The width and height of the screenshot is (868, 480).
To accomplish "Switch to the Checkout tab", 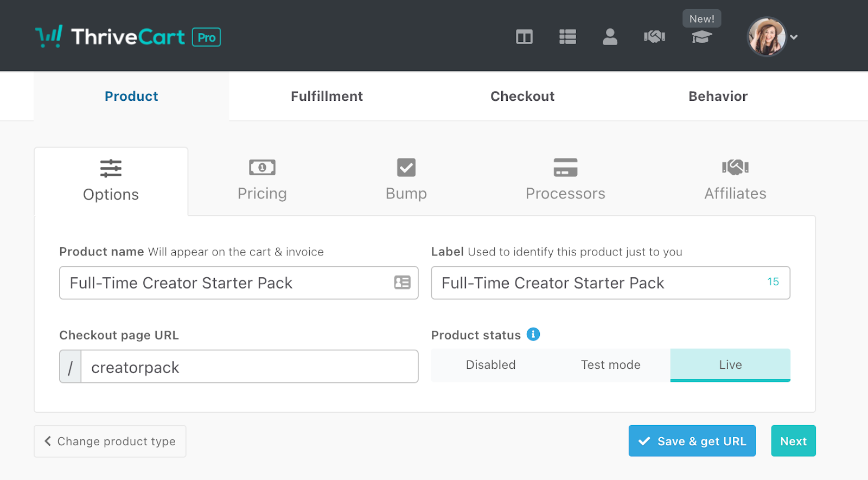I will [522, 97].
